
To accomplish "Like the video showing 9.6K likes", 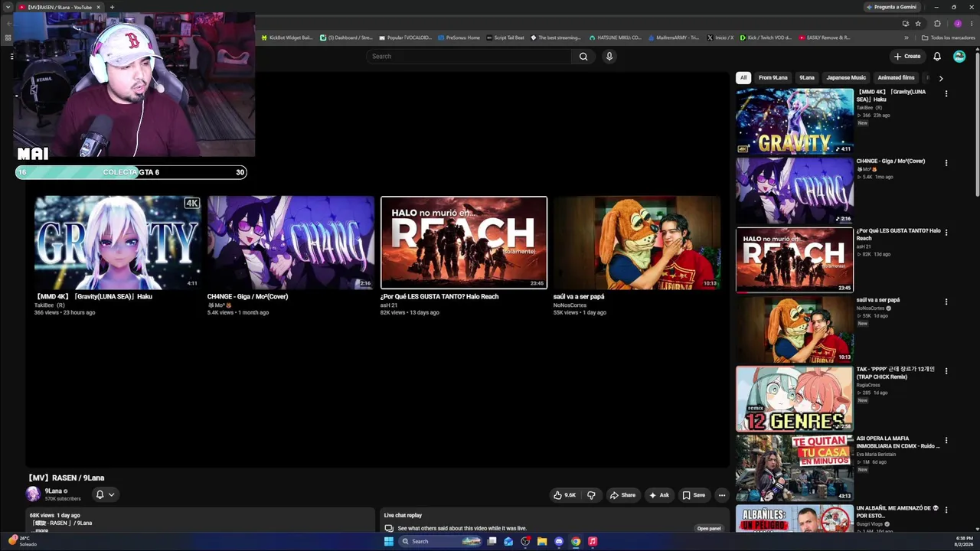I will click(x=565, y=495).
